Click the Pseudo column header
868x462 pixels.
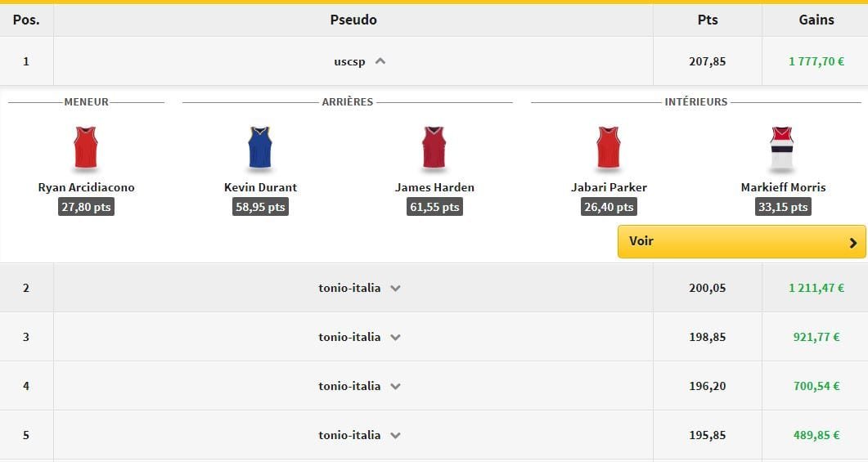coord(353,20)
